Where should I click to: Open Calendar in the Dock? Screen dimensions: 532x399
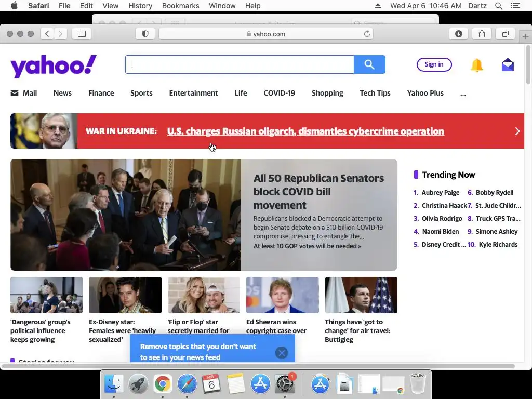point(211,384)
